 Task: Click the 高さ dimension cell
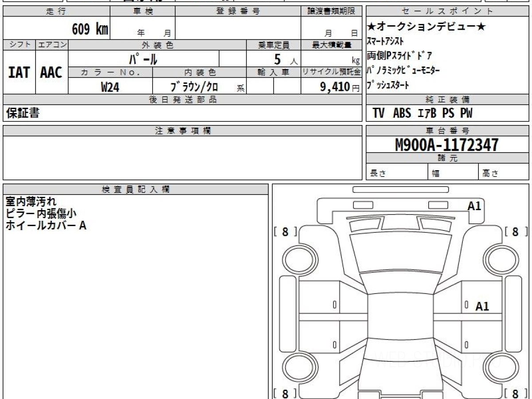tap(504, 172)
